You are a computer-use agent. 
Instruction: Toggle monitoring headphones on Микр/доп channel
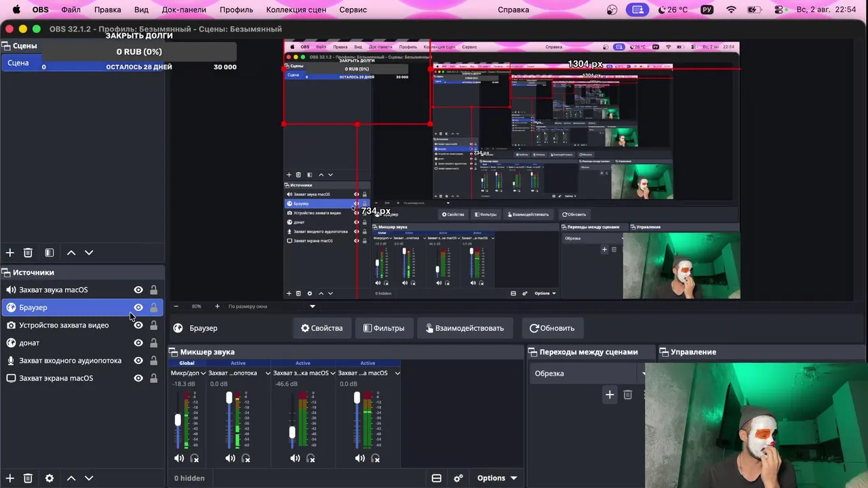tap(195, 458)
